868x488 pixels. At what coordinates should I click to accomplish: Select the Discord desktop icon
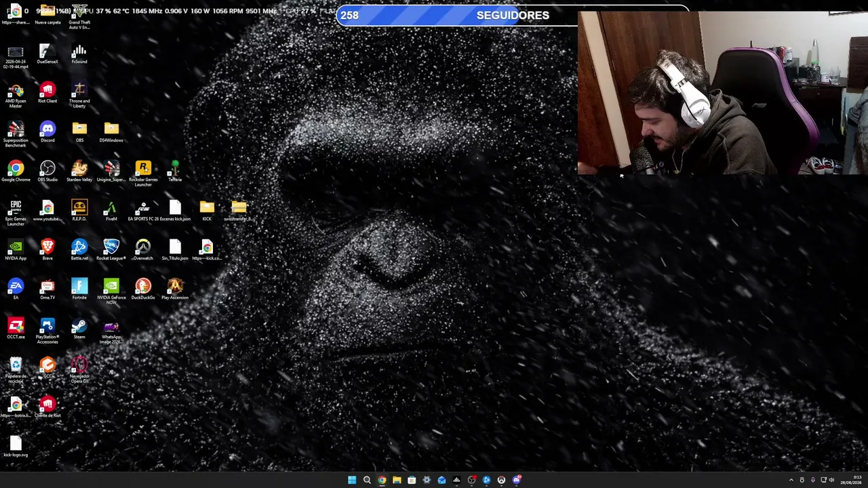pyautogui.click(x=47, y=130)
